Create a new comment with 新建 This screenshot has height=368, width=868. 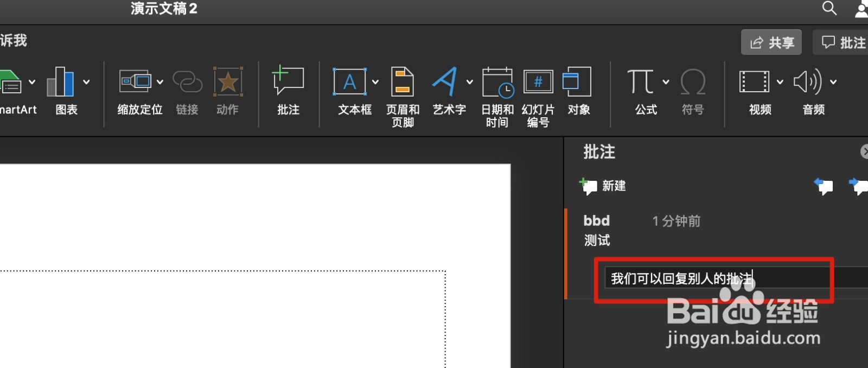[602, 186]
